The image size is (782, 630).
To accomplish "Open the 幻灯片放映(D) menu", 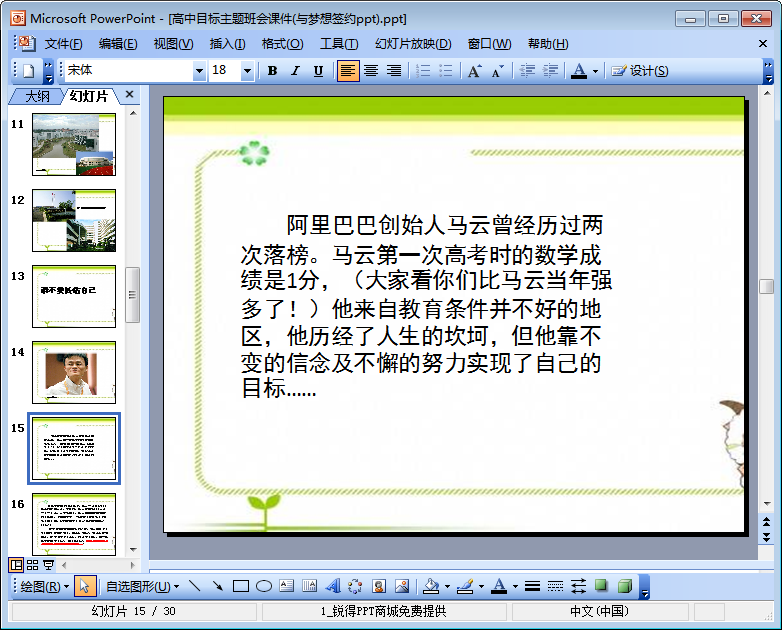I will pyautogui.click(x=413, y=44).
